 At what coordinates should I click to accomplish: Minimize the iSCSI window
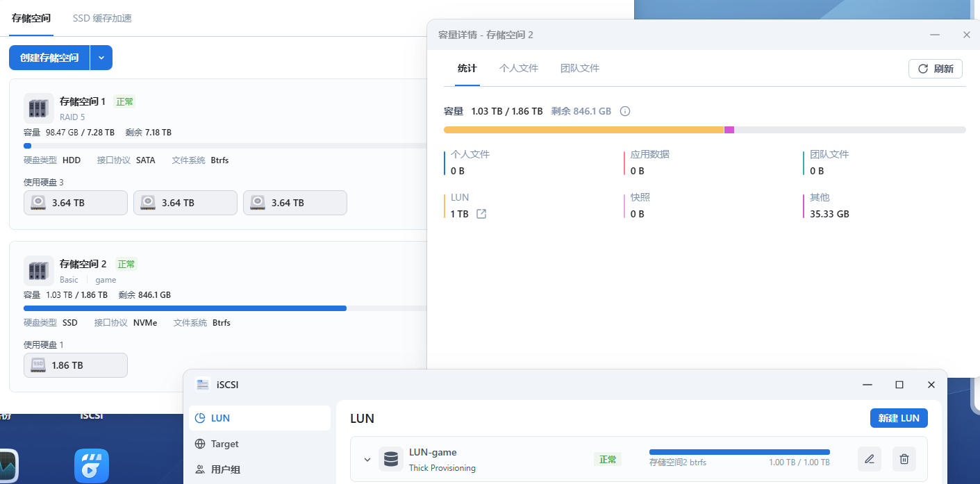click(x=867, y=385)
